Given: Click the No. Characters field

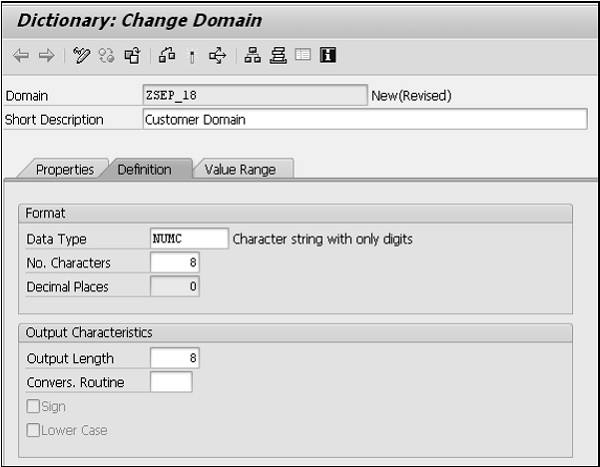Looking at the screenshot, I should click(x=175, y=263).
